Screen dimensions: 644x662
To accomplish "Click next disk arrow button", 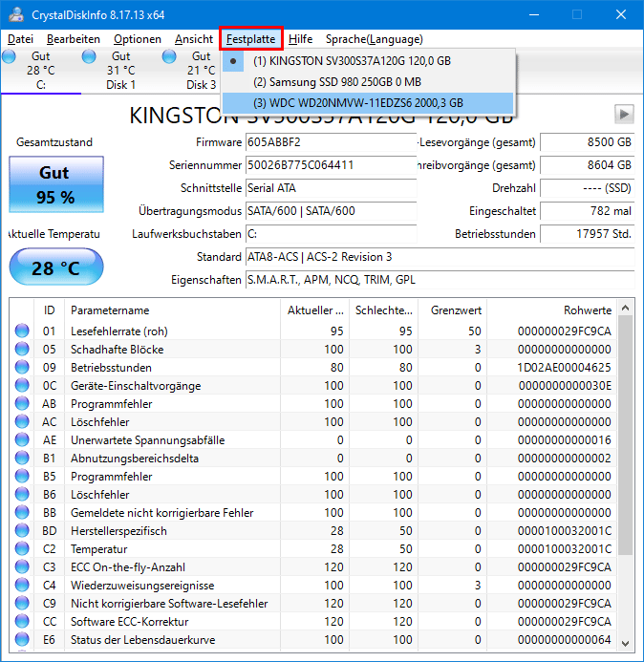I will 624,114.
